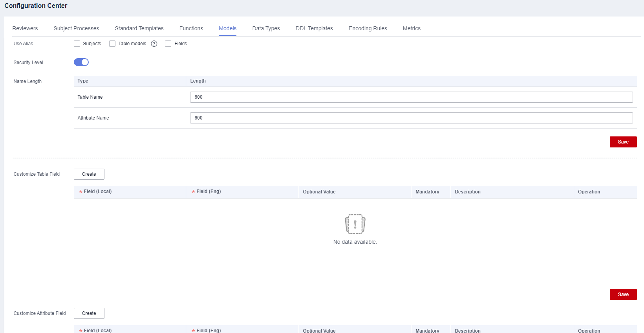Open the Subject Processes tab
Viewport: 644px width, 333px height.
point(76,28)
